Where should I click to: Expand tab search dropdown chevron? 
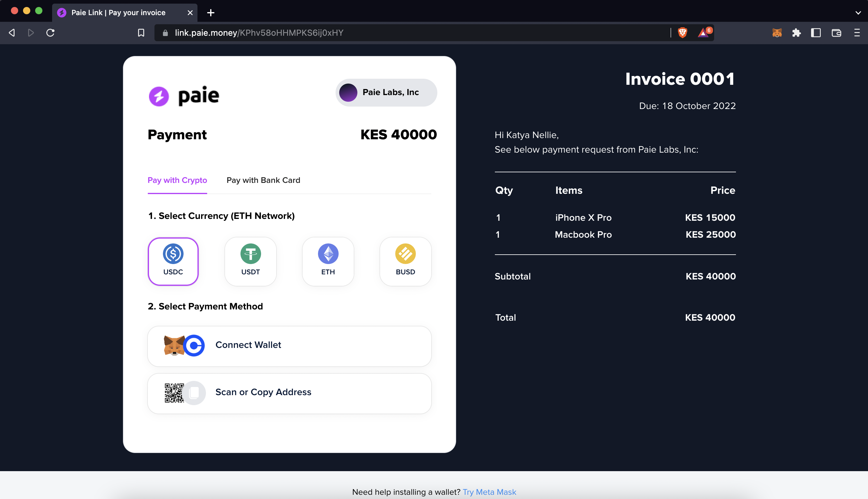(858, 13)
